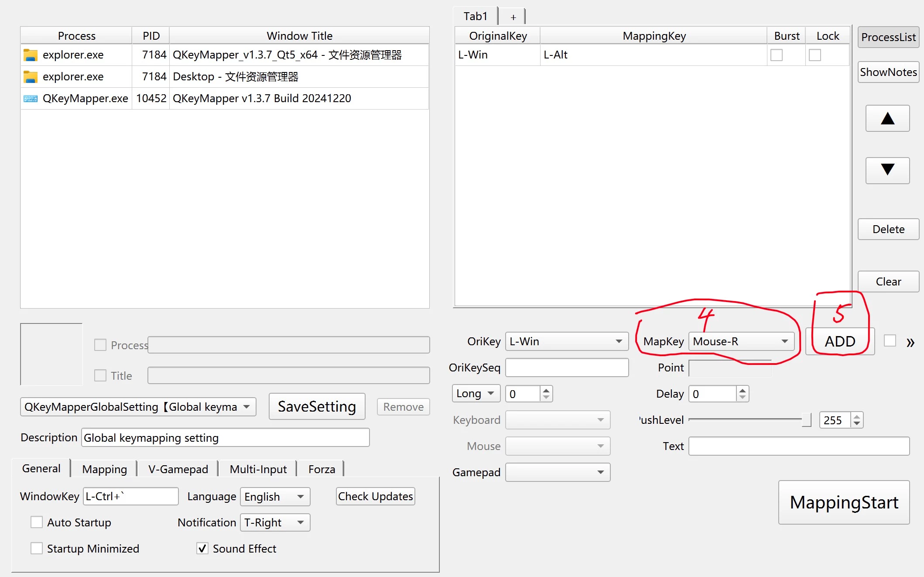924x577 pixels.
Task: Click the move-up triangle arrow button
Action: point(887,118)
